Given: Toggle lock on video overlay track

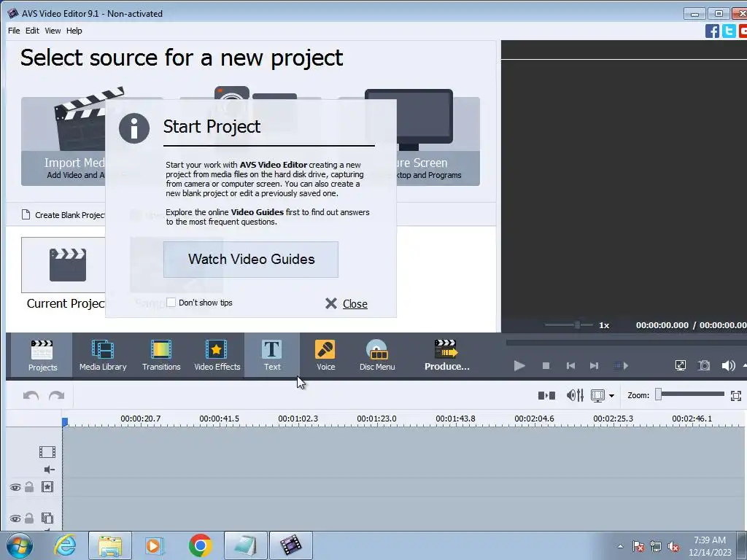Looking at the screenshot, I should pos(29,518).
